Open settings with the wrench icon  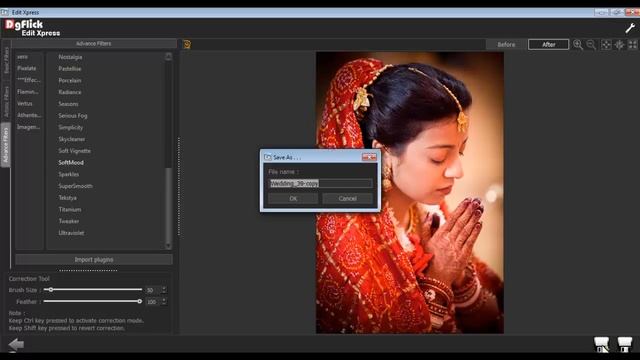click(630, 28)
